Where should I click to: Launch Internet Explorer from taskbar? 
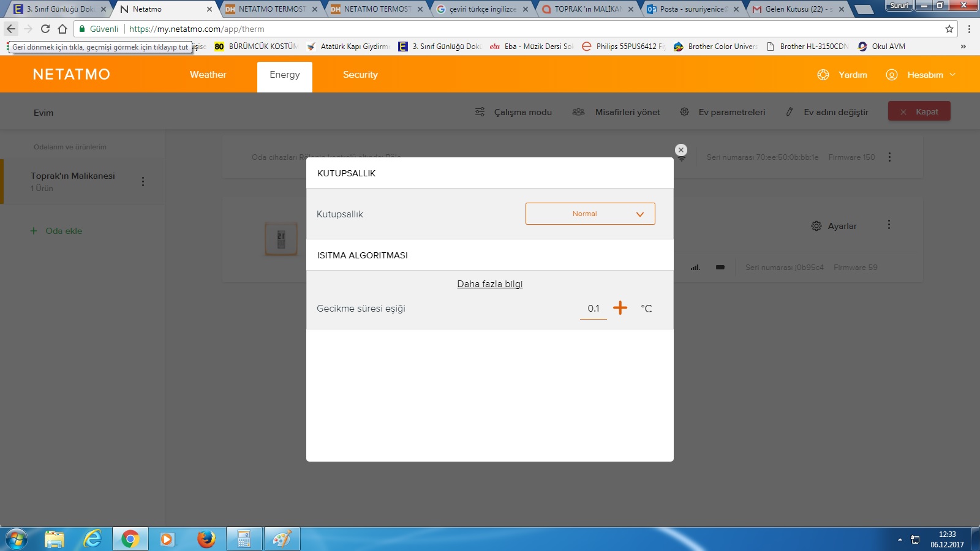point(92,539)
